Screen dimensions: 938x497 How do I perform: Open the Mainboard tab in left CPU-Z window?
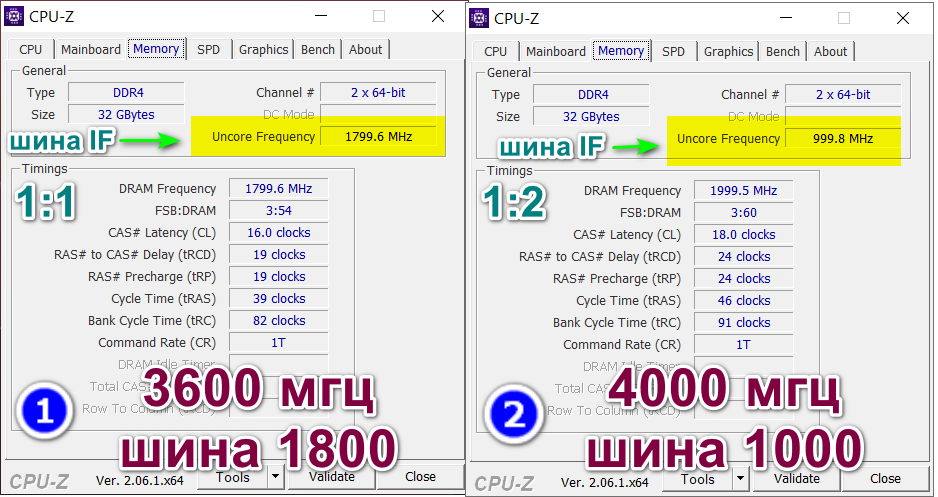(x=91, y=50)
